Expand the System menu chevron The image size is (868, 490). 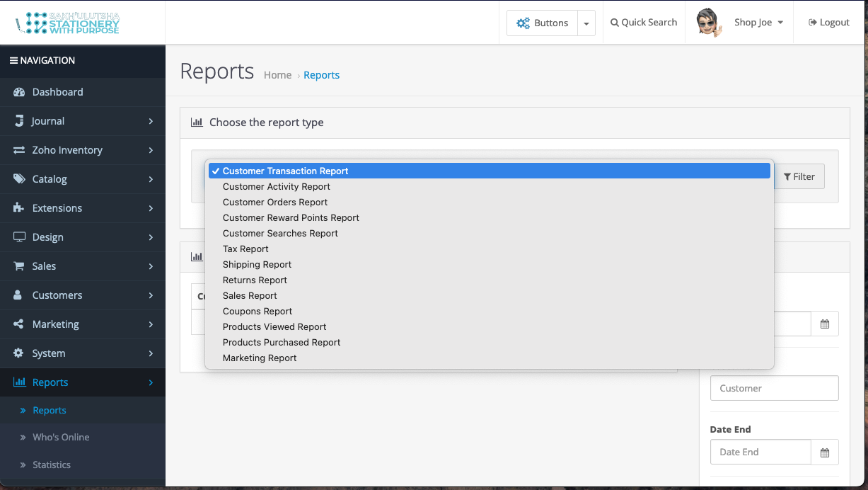(x=151, y=353)
